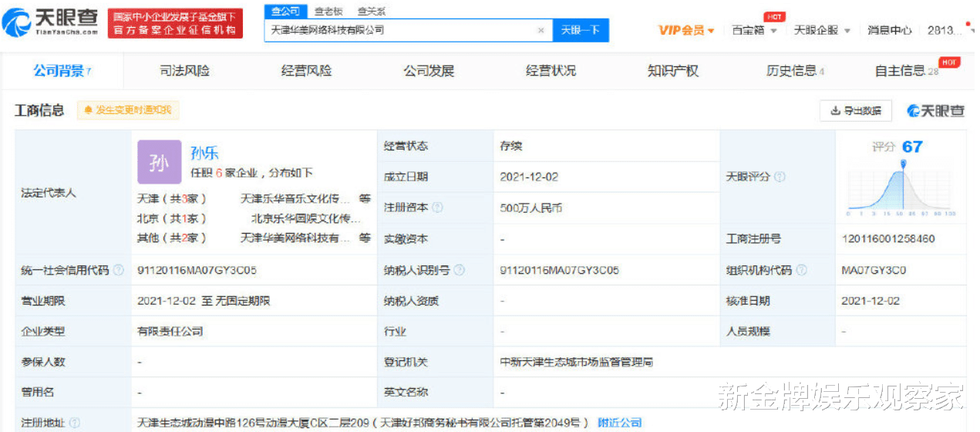Switch to 查关系 search tab
Viewport: 980px width, 432px height.
[371, 12]
